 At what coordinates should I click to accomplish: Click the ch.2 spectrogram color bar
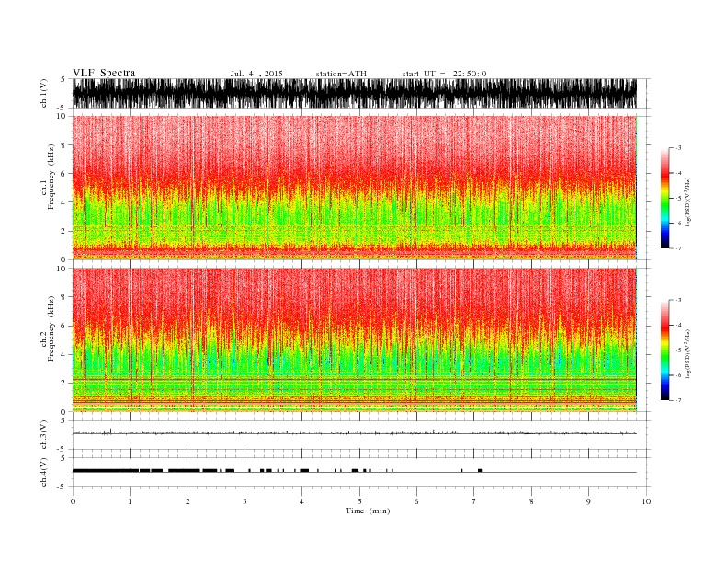tap(665, 350)
